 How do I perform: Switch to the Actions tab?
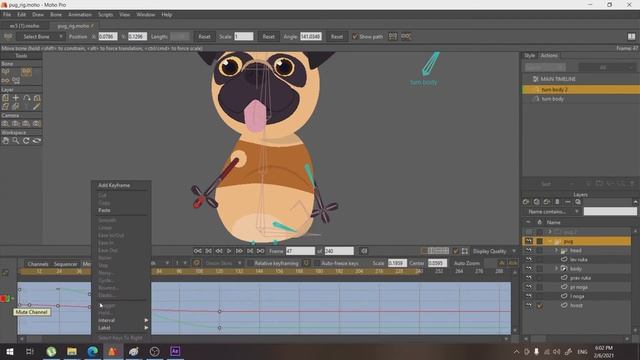[549, 56]
